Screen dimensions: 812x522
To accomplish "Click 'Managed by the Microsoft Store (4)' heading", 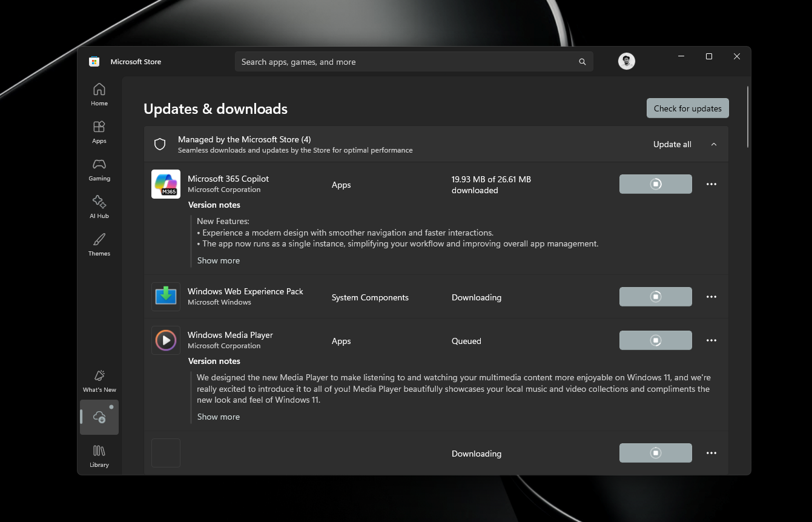I will 244,139.
